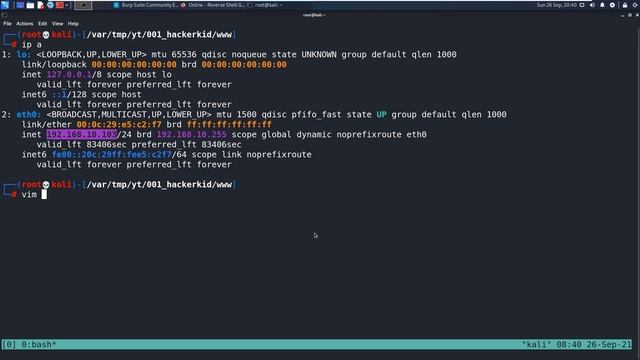Expand the terminal launcher dropdown arrow
Image resolution: width=640 pixels, height=360 pixels.
pyautogui.click(x=67, y=5)
